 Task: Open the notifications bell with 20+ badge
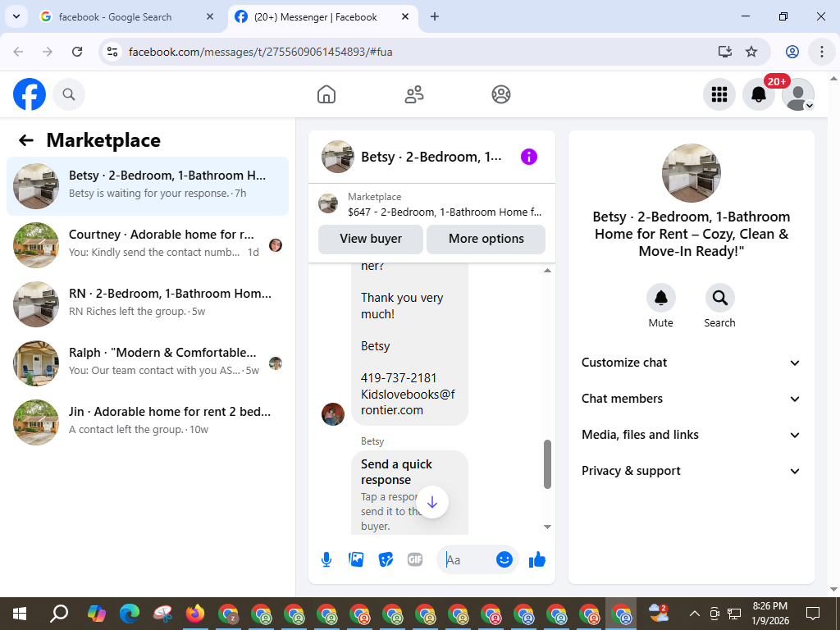(x=759, y=94)
